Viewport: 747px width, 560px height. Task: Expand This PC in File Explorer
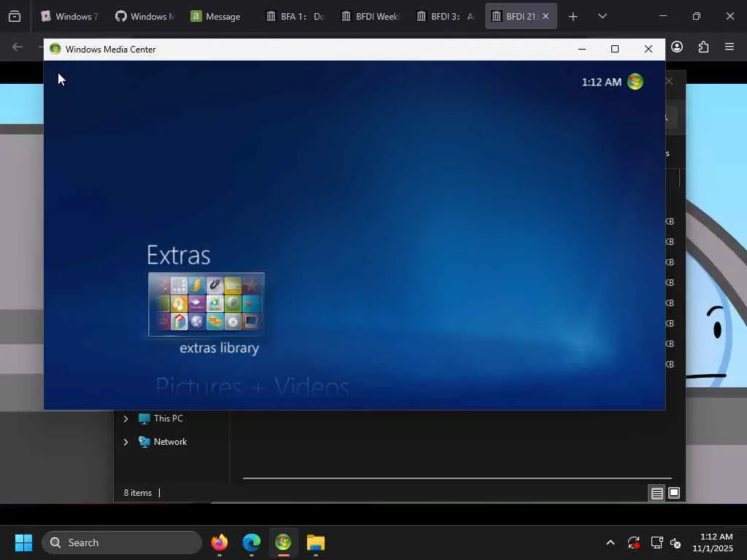tap(125, 419)
